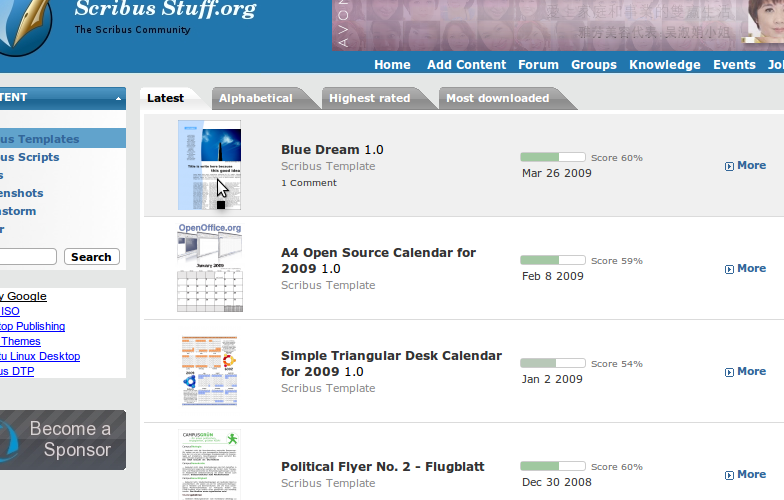Screen dimensions: 784x500
Task: Open the Blue Dream template thumbnail
Action: pyautogui.click(x=210, y=165)
